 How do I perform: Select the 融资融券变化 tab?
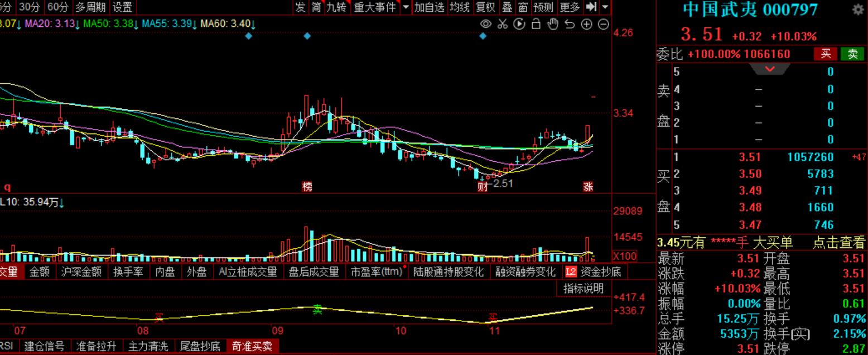click(526, 272)
